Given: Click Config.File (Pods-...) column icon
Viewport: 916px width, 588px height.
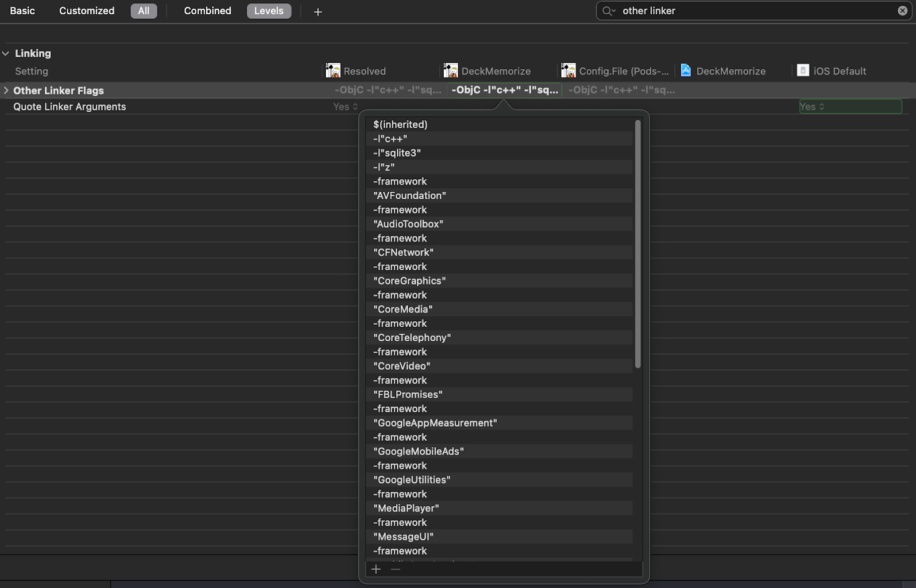Looking at the screenshot, I should coord(568,70).
